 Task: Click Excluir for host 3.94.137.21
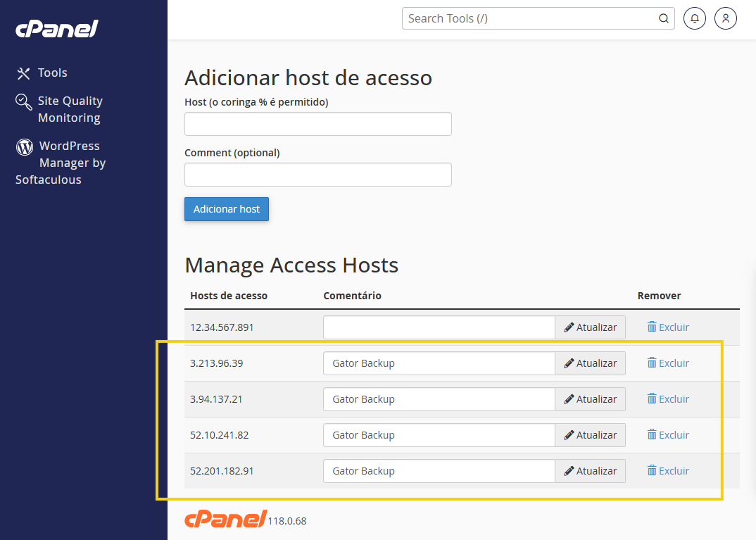668,399
